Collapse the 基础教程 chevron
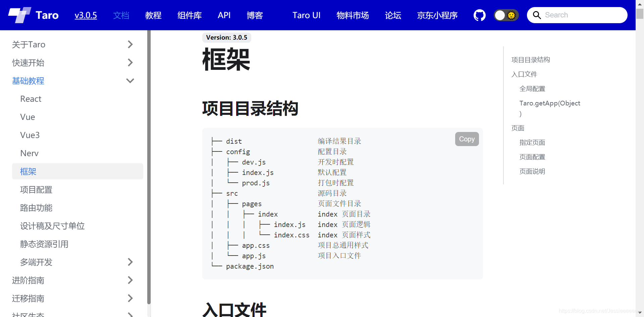 coord(130,81)
